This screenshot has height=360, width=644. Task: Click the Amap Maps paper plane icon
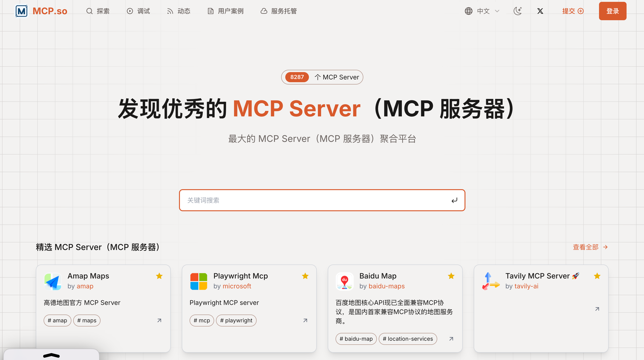coord(53,281)
